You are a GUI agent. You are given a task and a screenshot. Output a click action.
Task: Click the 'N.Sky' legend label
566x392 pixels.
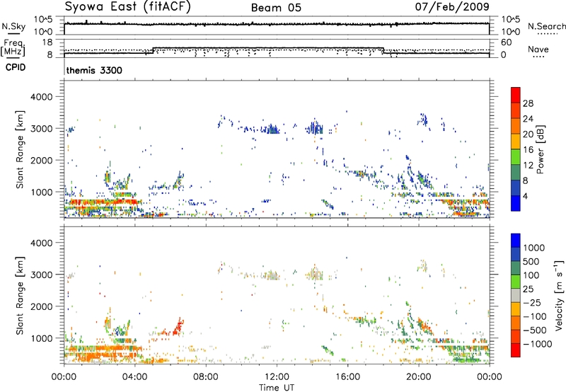click(x=13, y=26)
